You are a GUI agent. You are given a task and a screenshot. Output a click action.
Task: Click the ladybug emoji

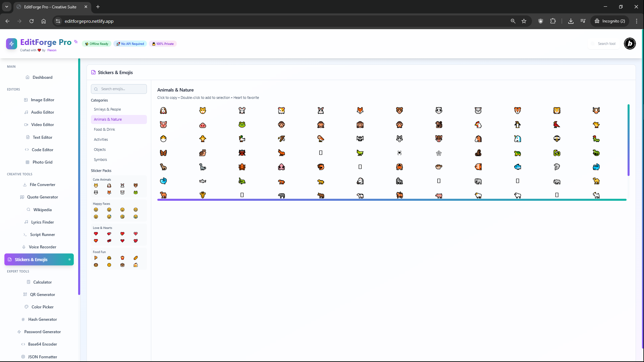[x=242, y=153]
